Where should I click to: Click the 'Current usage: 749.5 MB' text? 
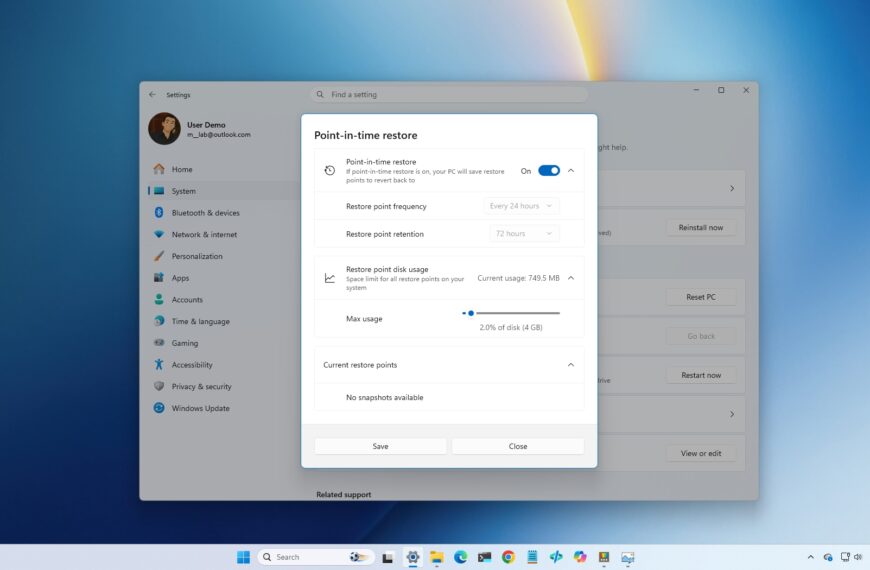pyautogui.click(x=518, y=278)
